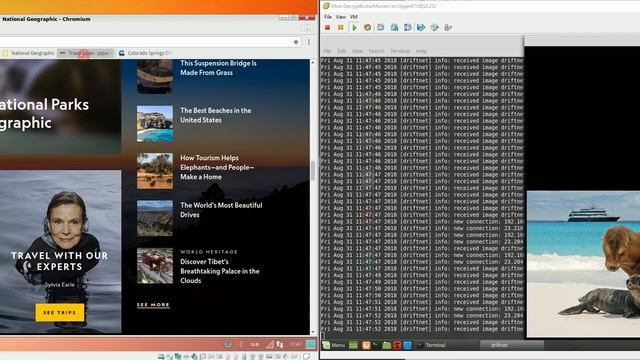Click the elephants savanna thumbnail
This screenshot has height=360, width=640.
click(x=155, y=171)
